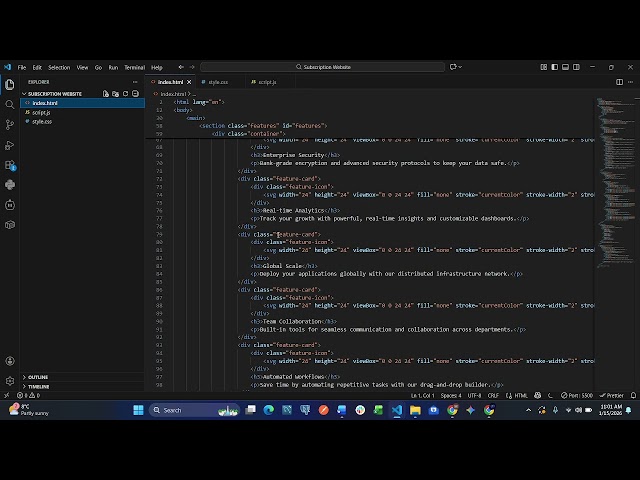The width and height of the screenshot is (640, 480).
Task: Change file encoding via UTF-8
Action: coord(474,395)
